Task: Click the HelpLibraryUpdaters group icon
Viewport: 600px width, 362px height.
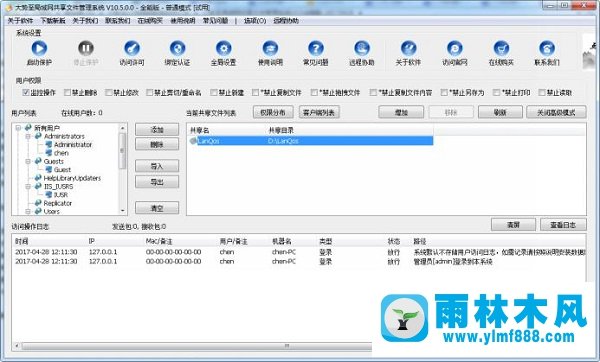Action: point(38,178)
